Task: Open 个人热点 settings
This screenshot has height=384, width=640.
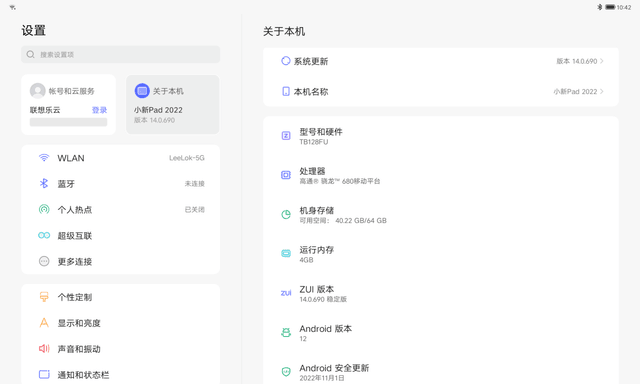Action: pyautogui.click(x=120, y=210)
